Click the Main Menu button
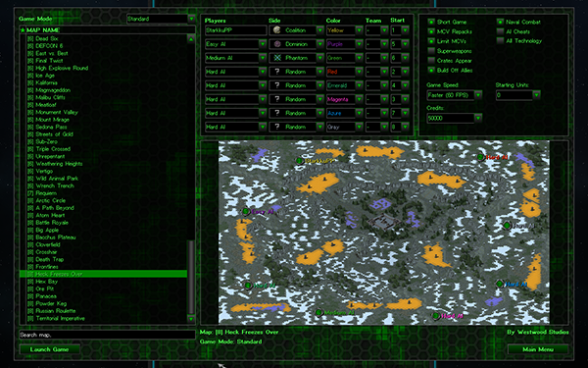The image size is (588, 368). (538, 349)
